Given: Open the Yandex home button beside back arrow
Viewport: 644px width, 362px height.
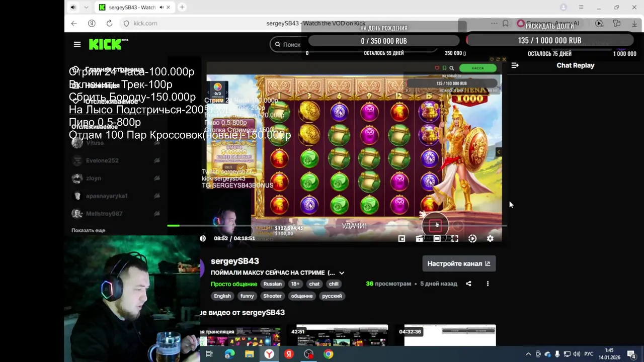Looking at the screenshot, I should [x=92, y=23].
